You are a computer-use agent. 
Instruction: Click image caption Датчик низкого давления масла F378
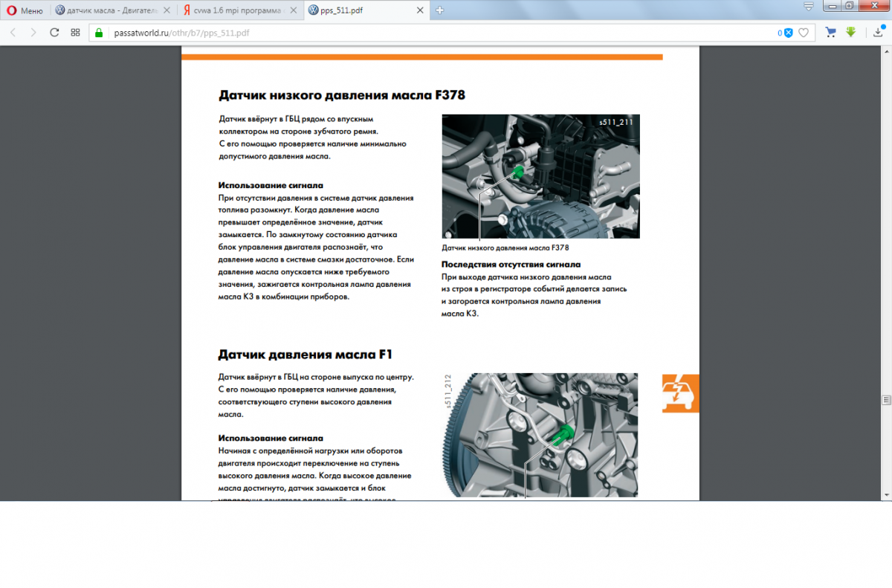(505, 248)
